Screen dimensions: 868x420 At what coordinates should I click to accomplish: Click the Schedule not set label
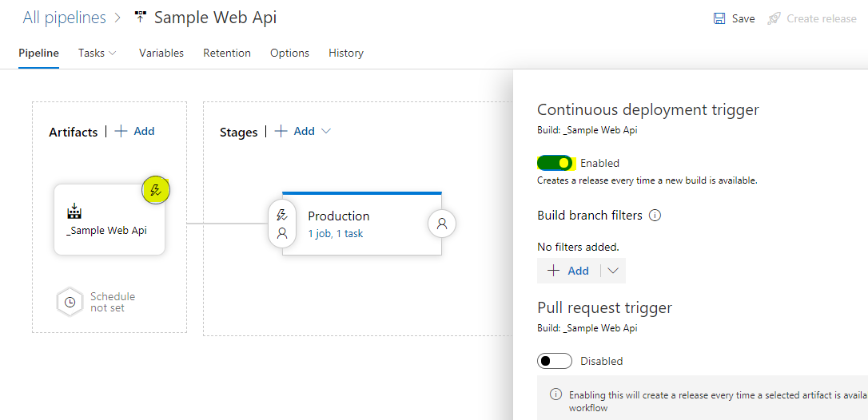point(113,302)
